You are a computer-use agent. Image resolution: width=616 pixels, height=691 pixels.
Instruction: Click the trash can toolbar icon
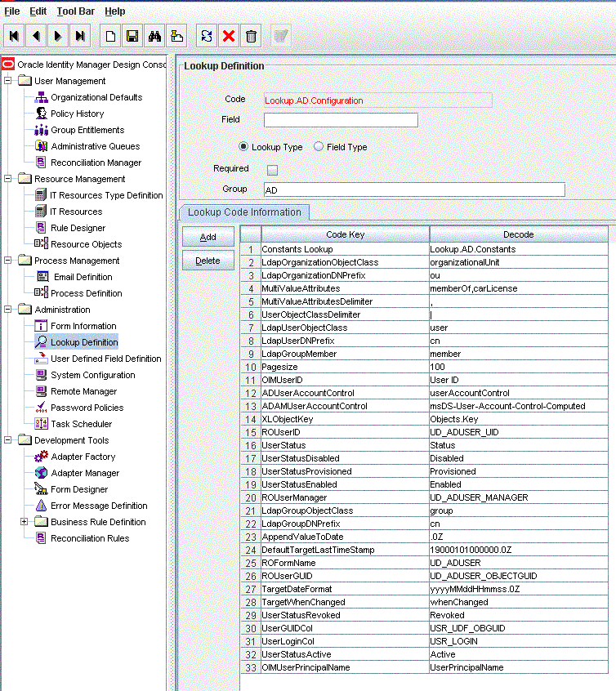click(x=251, y=36)
